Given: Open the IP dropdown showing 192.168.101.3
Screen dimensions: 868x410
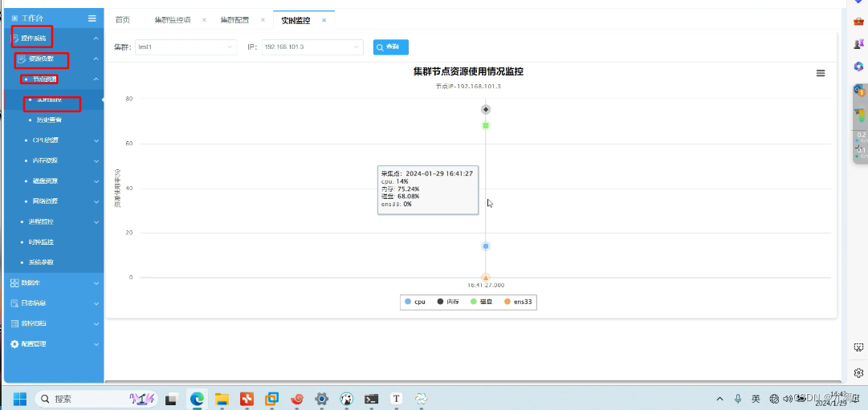Looking at the screenshot, I should pos(312,47).
